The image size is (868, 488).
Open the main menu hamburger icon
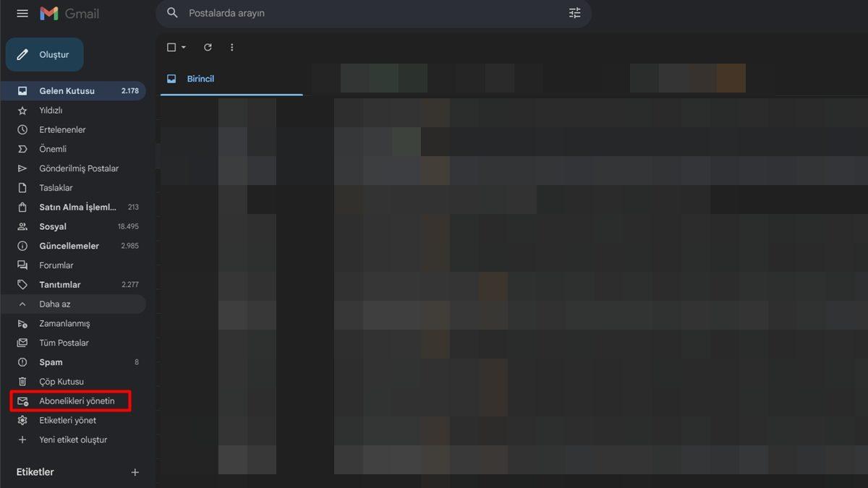click(22, 14)
